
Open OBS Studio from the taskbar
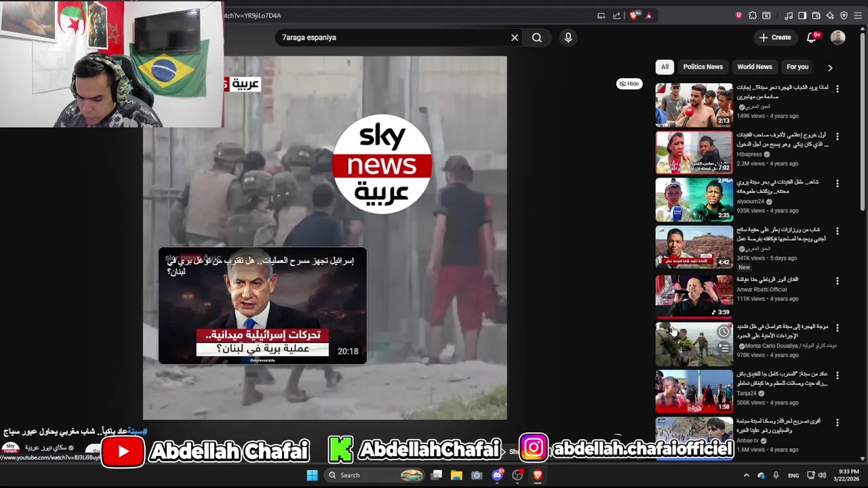518,475
